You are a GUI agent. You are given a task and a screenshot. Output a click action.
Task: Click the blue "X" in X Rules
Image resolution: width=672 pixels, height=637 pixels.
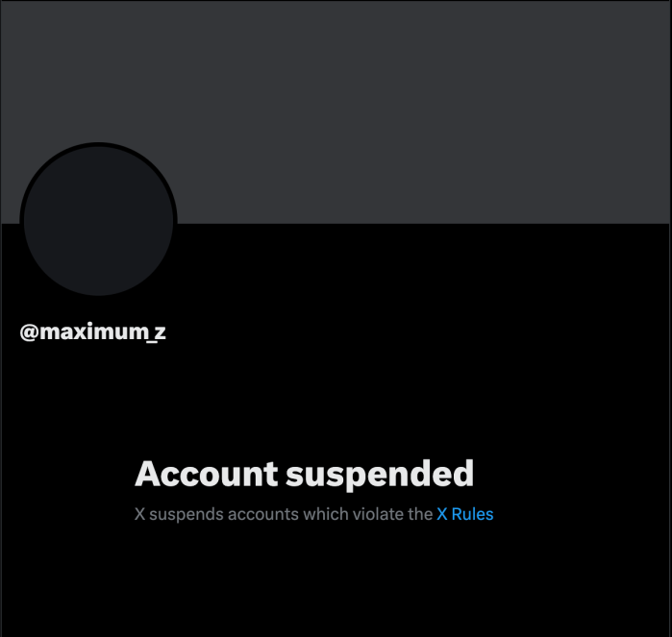point(442,514)
